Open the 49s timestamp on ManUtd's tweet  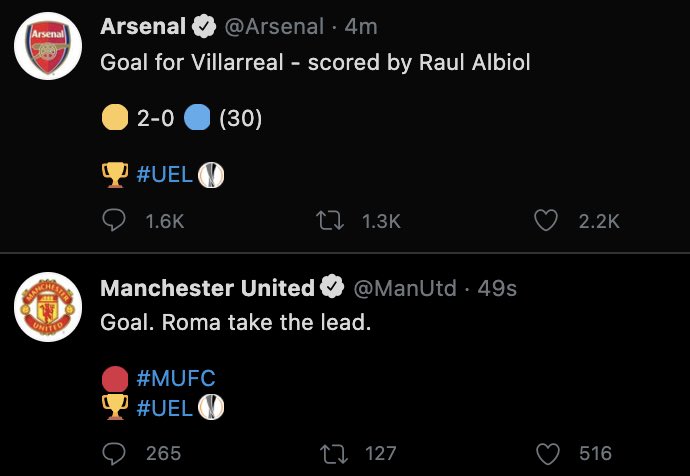[x=497, y=289]
